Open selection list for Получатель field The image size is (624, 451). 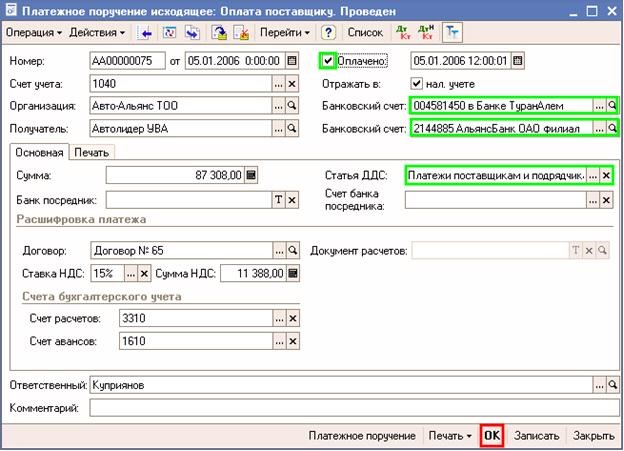[278, 129]
